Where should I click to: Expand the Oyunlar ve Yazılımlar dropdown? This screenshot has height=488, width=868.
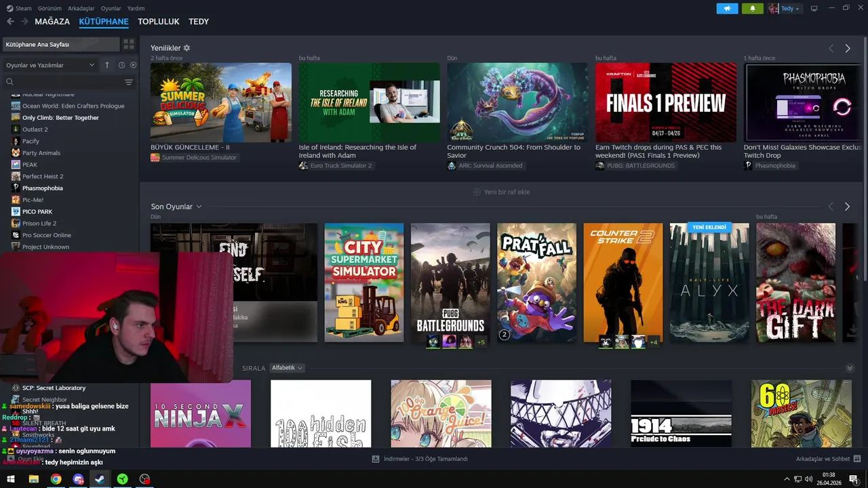[x=50, y=65]
